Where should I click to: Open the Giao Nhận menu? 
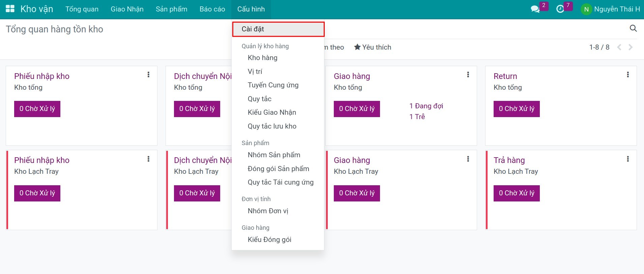(x=127, y=9)
